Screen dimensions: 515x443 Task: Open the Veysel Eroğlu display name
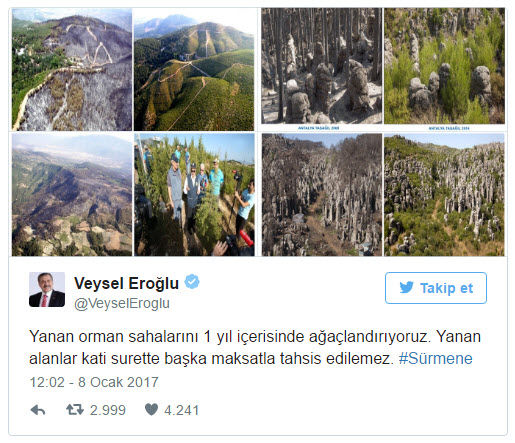(x=126, y=283)
